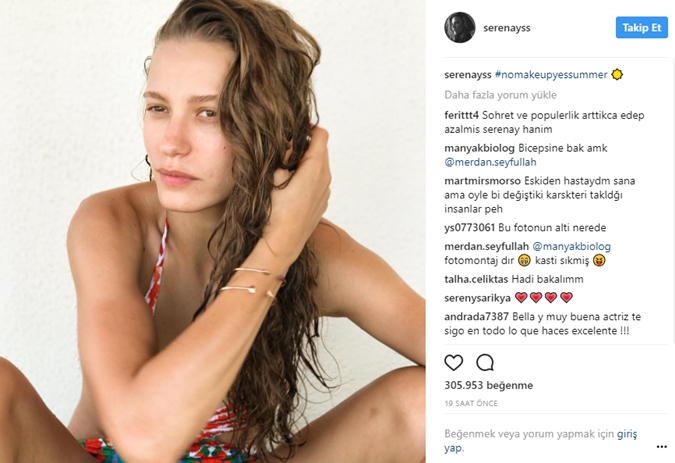Viewport: 675px width, 463px height.
Task: View commenter profile ys0773061
Action: (x=470, y=228)
